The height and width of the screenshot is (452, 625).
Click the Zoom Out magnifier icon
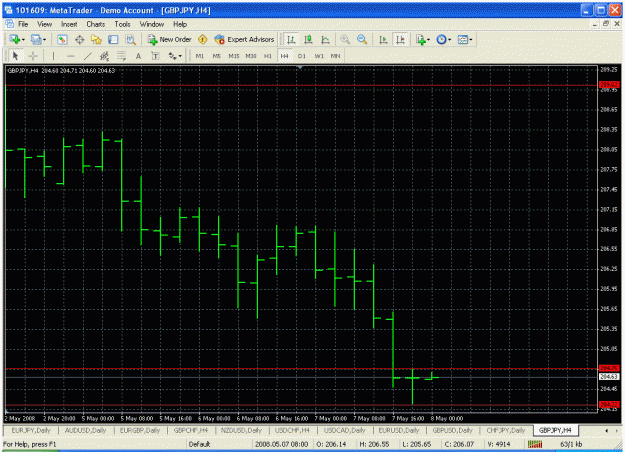point(362,39)
